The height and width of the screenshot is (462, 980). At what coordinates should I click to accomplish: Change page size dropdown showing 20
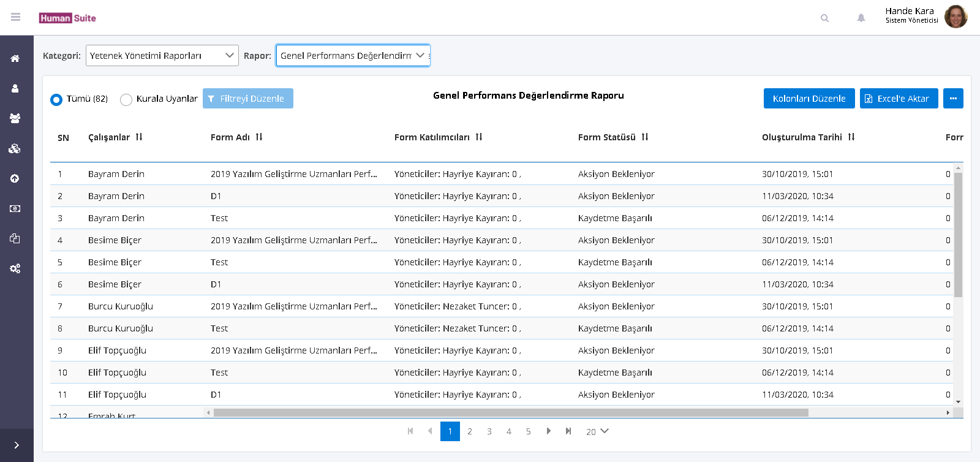click(597, 431)
